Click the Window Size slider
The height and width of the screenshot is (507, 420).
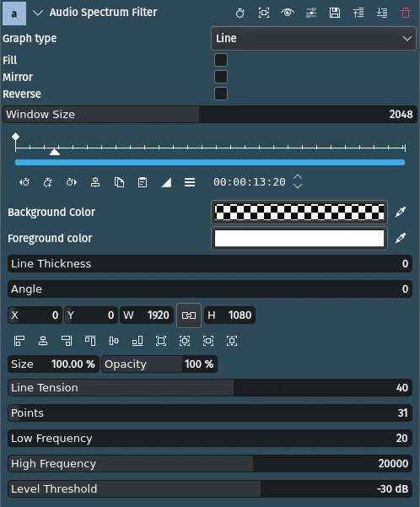210,114
